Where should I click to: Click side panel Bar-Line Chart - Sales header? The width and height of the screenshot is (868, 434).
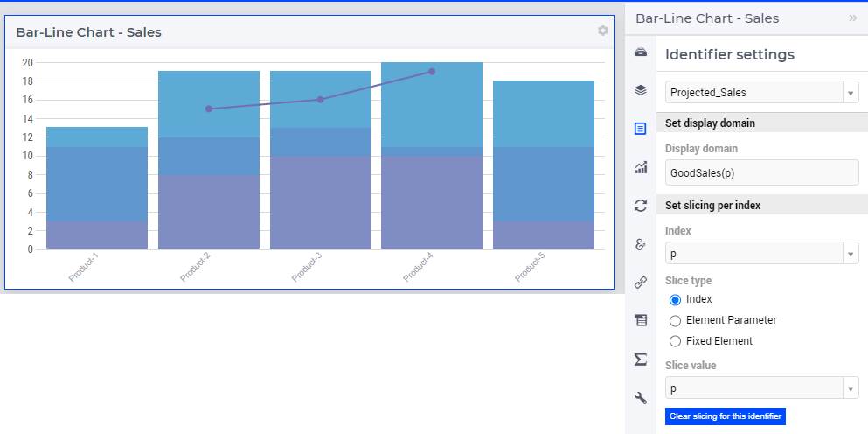coord(707,18)
